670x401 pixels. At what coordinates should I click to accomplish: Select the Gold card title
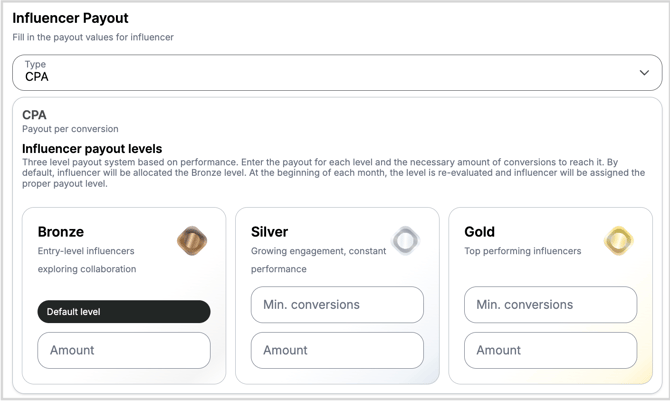click(x=480, y=232)
